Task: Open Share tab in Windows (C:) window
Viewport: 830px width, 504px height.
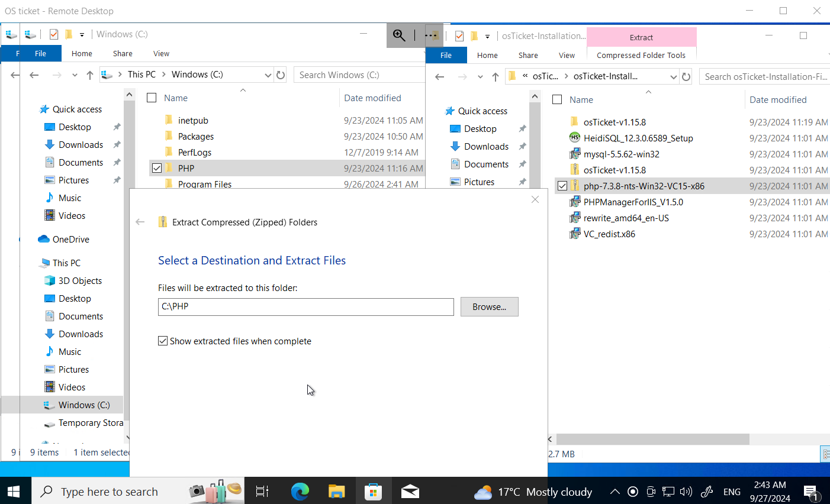Action: click(123, 53)
